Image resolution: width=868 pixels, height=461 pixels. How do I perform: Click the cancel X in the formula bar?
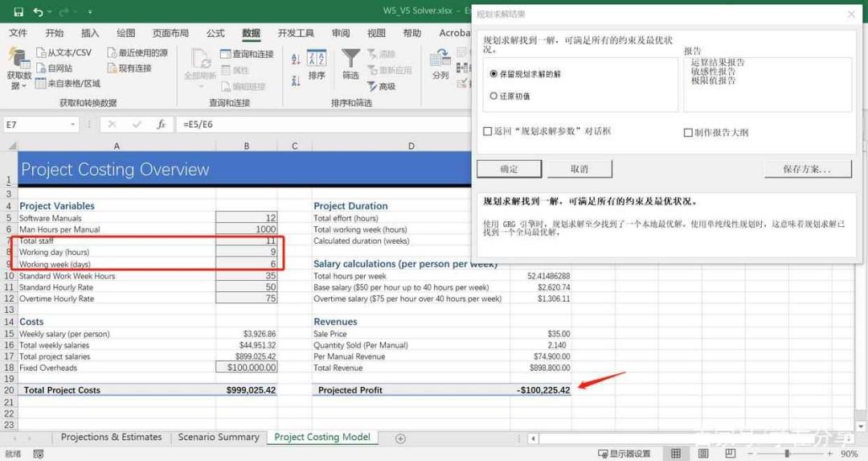112,125
